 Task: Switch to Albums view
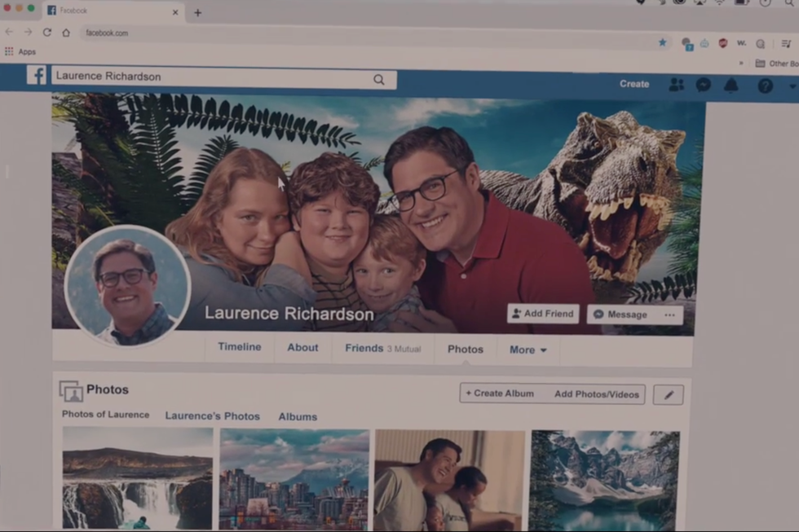click(x=298, y=417)
